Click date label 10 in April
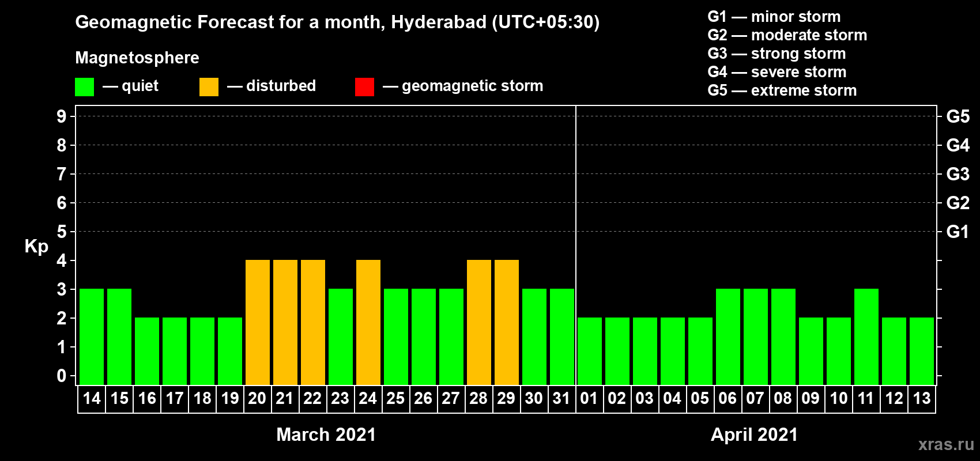This screenshot has width=980, height=461. click(839, 398)
